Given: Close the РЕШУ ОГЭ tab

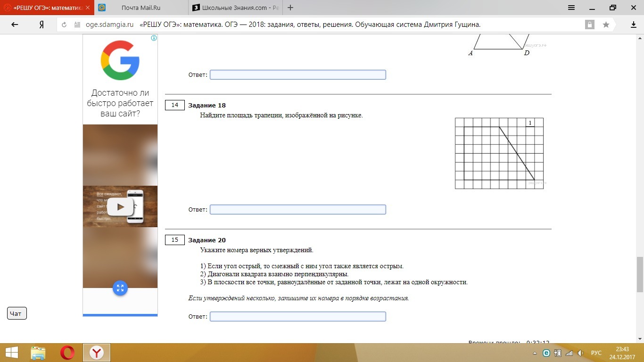Looking at the screenshot, I should tap(87, 8).
